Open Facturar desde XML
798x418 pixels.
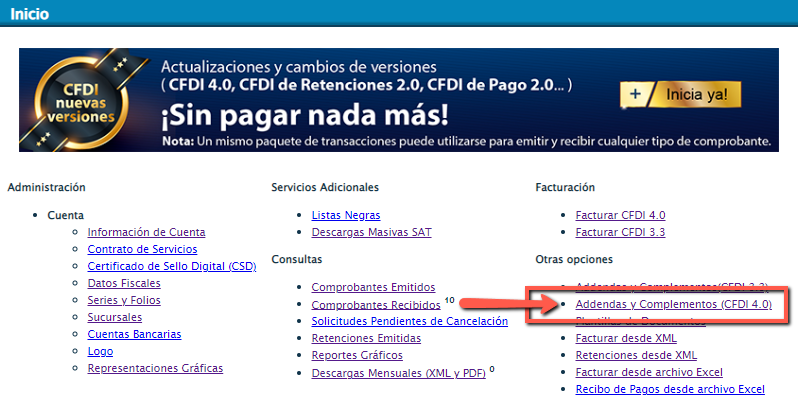click(x=626, y=338)
